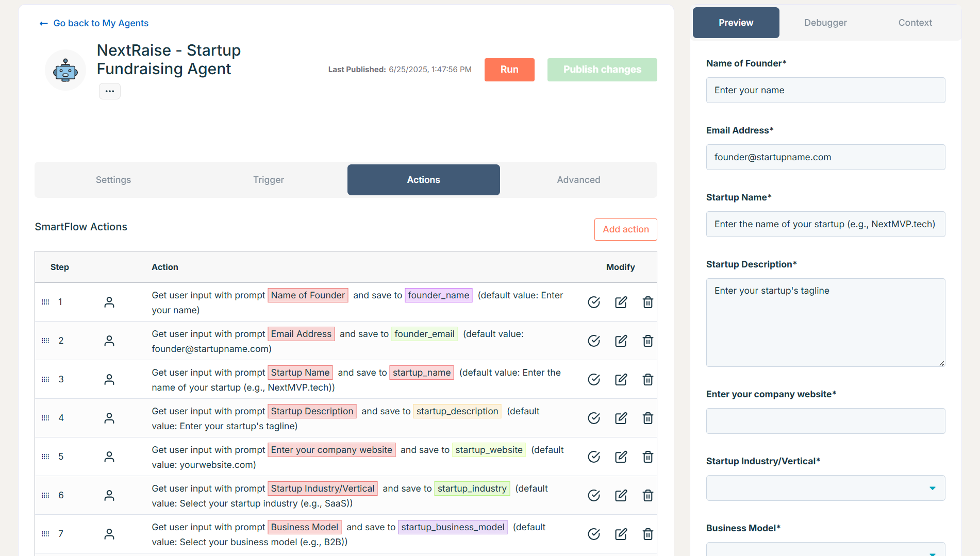Edit step 7 Business Model action
This screenshot has height=556, width=980.
(621, 534)
